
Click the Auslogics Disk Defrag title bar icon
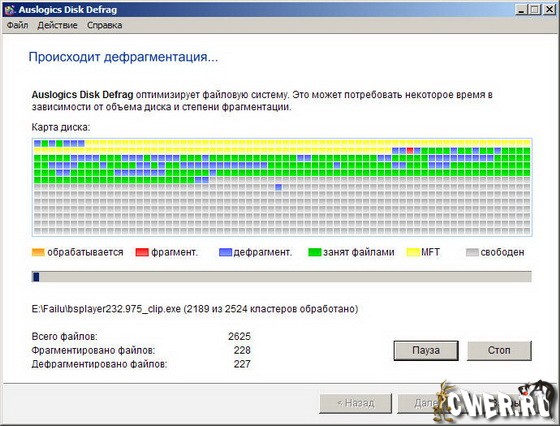tap(9, 10)
